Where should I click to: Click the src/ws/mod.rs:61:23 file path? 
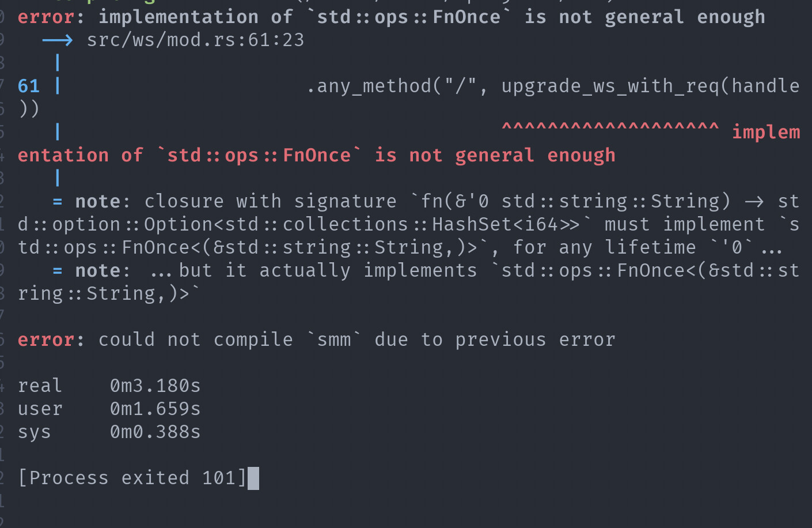pyautogui.click(x=195, y=40)
